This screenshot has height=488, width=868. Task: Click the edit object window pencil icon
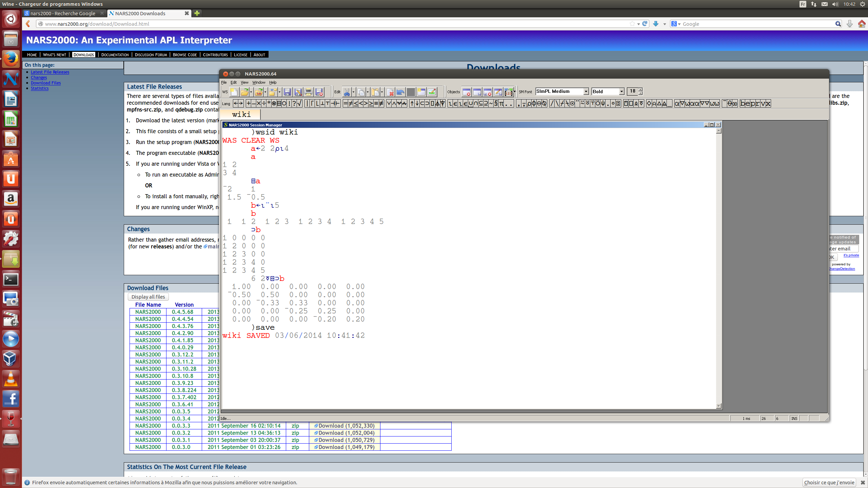[498, 92]
